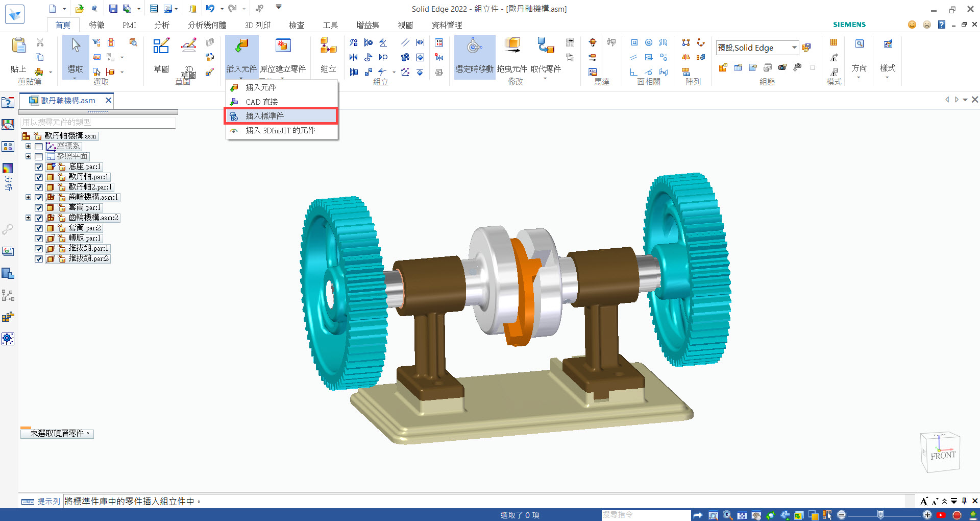Click the smiley feedback icon
The image size is (980, 521).
(x=912, y=25)
